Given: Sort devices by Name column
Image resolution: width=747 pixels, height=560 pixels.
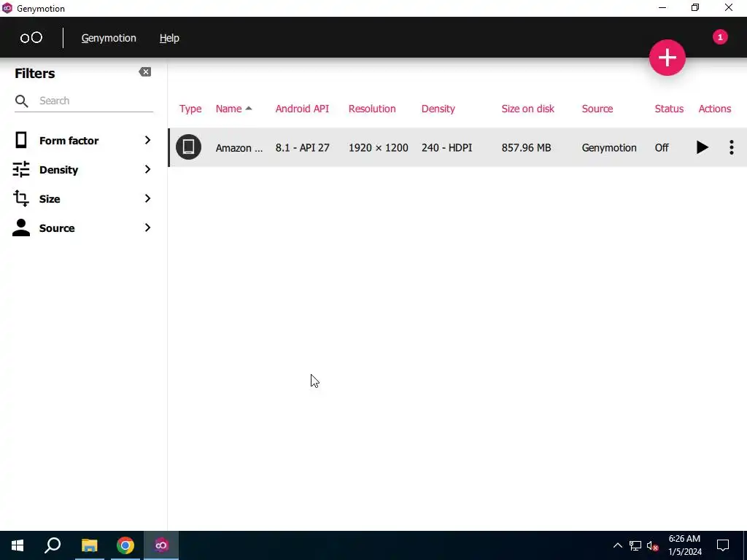Looking at the screenshot, I should coord(228,109).
